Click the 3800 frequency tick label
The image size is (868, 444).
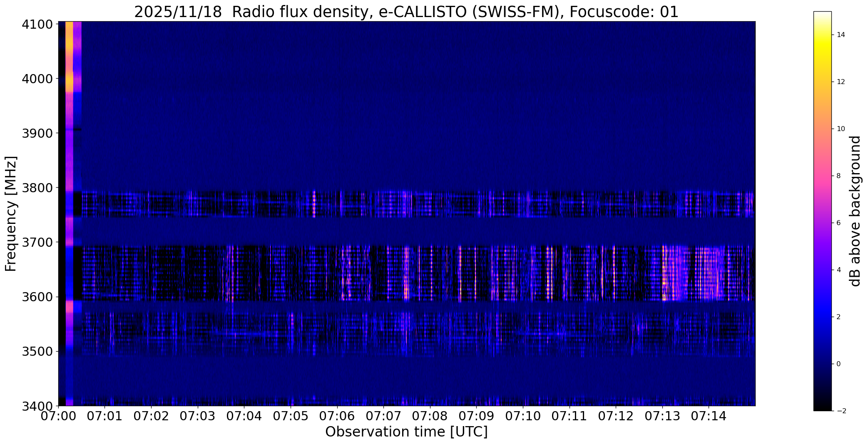[x=37, y=188]
